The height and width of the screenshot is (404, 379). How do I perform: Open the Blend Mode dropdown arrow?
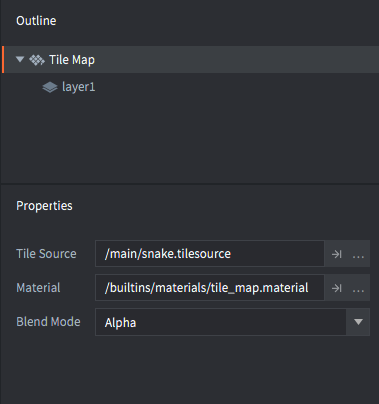click(358, 322)
